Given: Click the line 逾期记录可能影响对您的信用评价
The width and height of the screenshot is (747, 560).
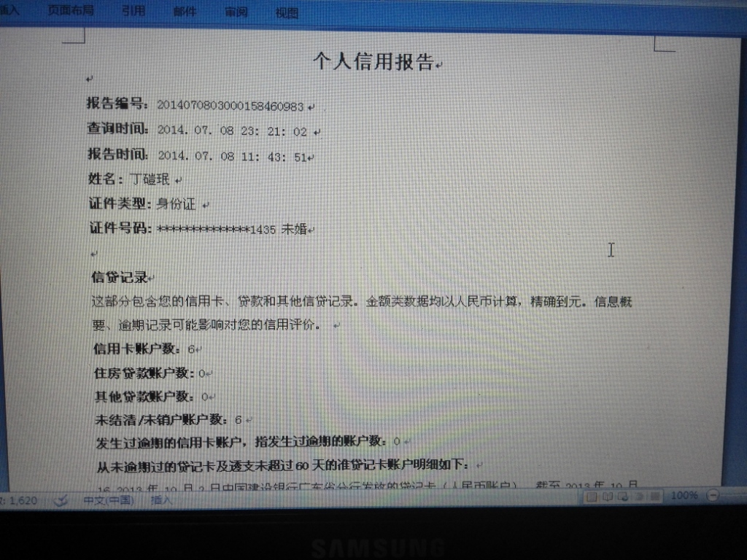Looking at the screenshot, I should (219, 324).
